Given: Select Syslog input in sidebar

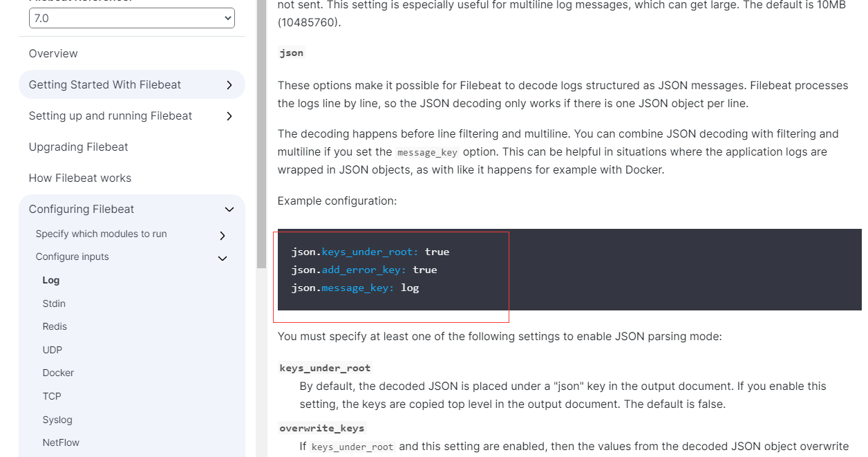Looking at the screenshot, I should pos(57,420).
